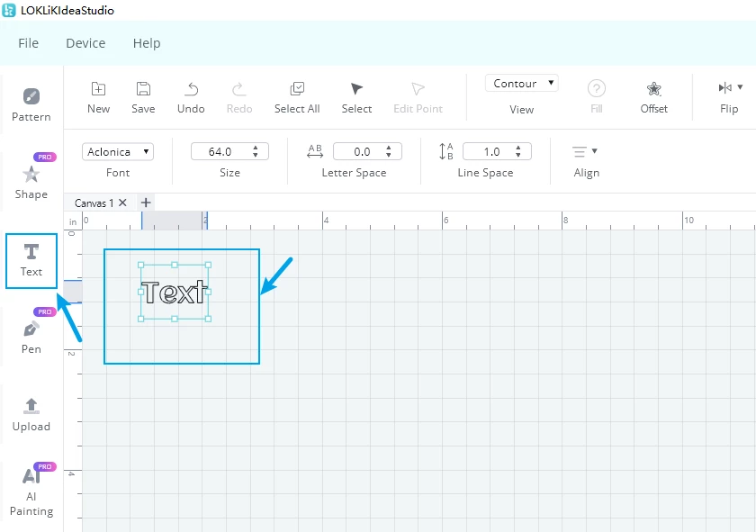
Task: Open the Contour view dropdown
Action: click(x=522, y=84)
